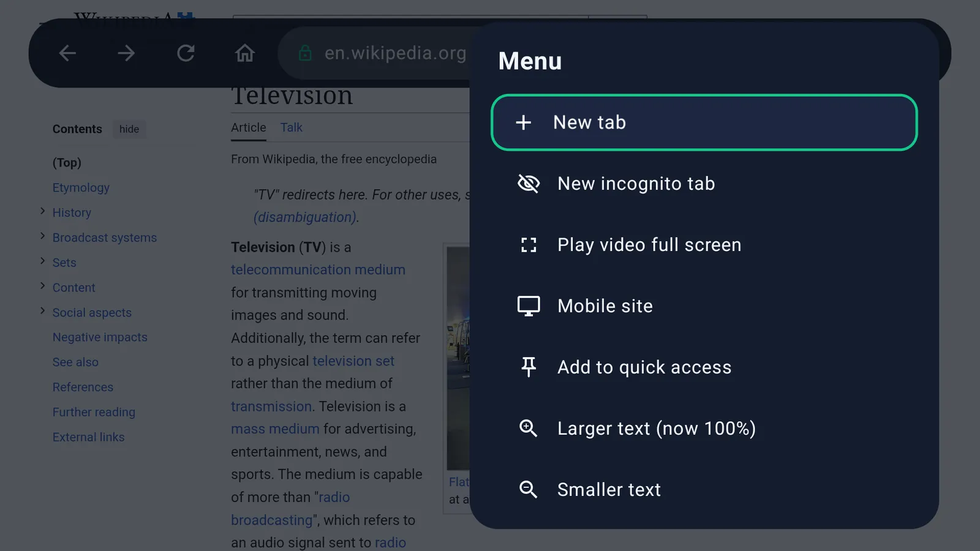
Task: Go to the History contents link
Action: (x=72, y=212)
